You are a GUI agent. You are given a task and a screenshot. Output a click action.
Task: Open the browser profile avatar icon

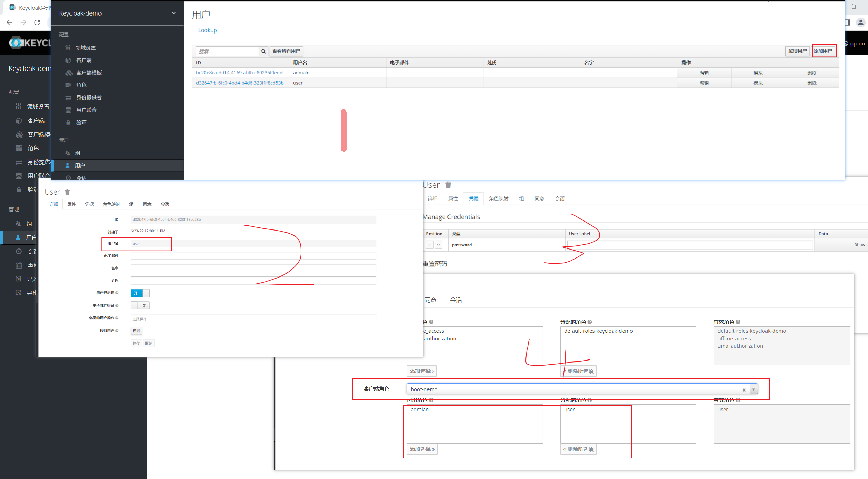(x=860, y=22)
